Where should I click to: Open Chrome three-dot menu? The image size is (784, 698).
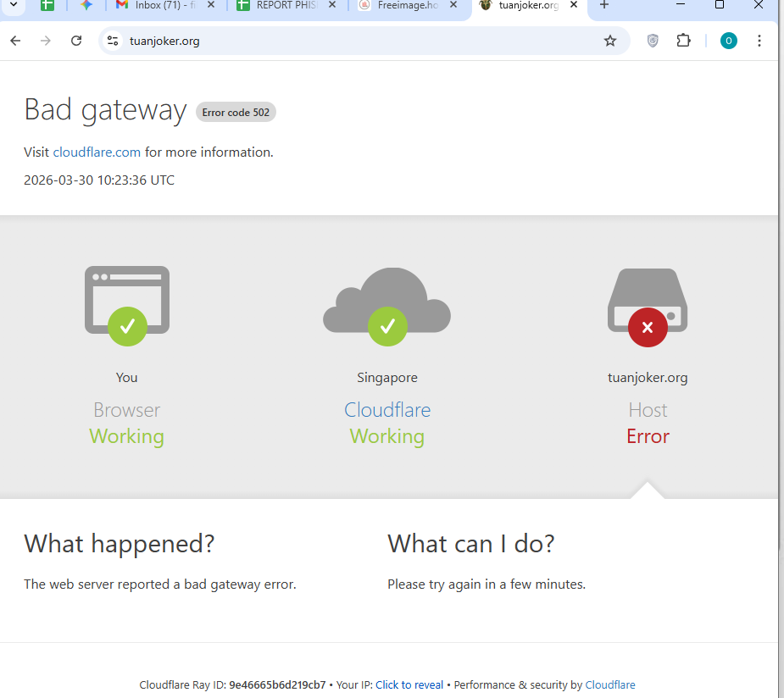(x=759, y=41)
